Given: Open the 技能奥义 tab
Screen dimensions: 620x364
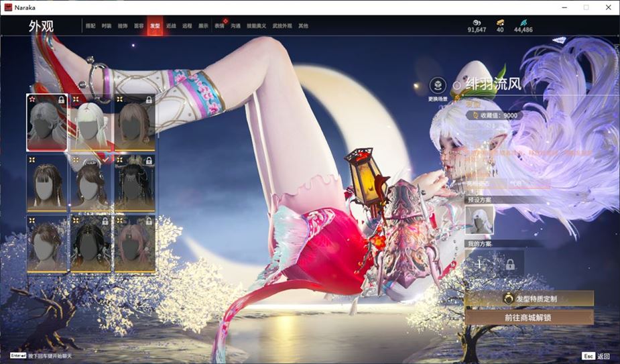Looking at the screenshot, I should [257, 25].
